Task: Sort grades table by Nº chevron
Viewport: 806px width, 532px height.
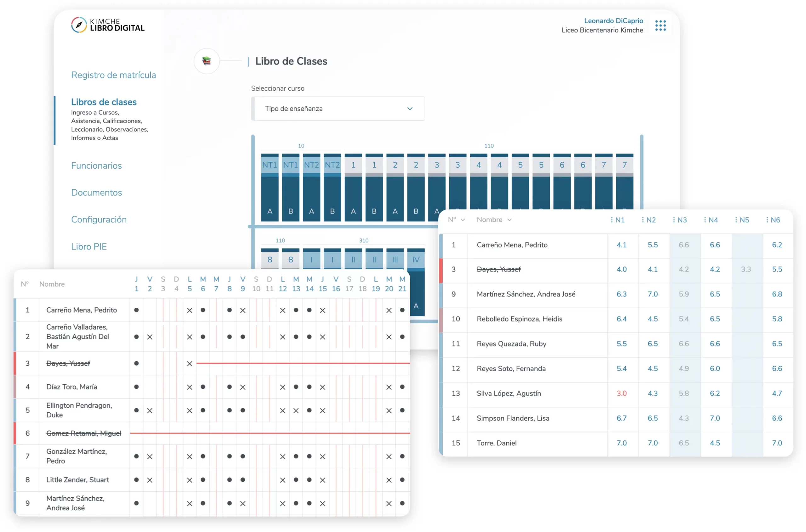Action: click(463, 220)
